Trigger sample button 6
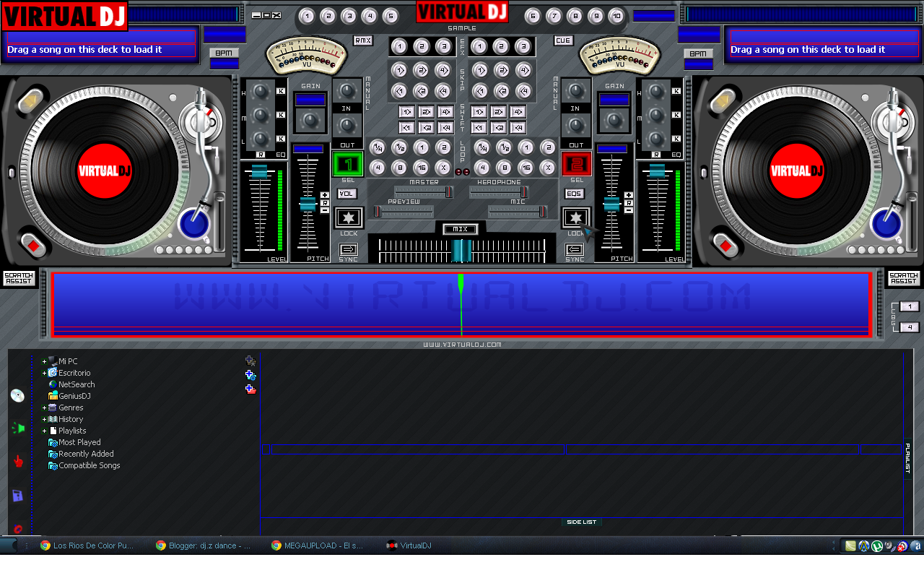The image size is (924, 578). pyautogui.click(x=533, y=16)
